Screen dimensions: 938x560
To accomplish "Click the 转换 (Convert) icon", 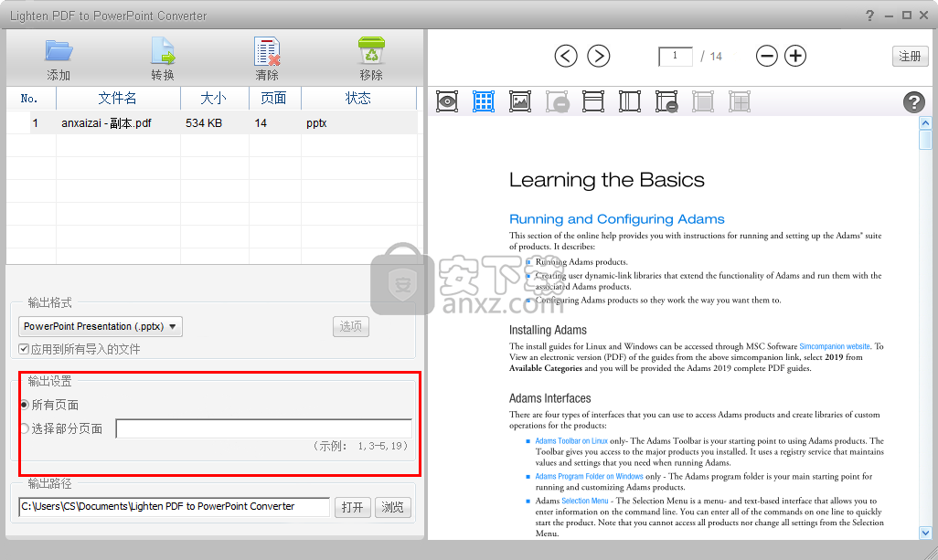I will pyautogui.click(x=163, y=51).
